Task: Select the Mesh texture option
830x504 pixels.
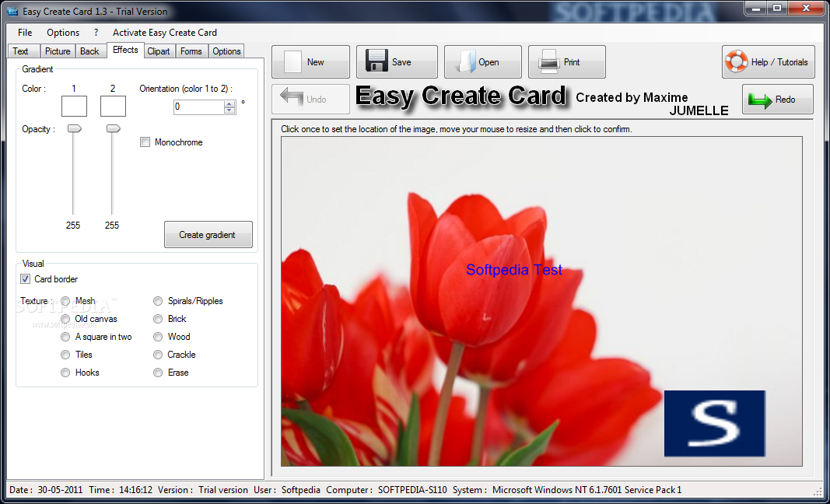Action: (65, 301)
